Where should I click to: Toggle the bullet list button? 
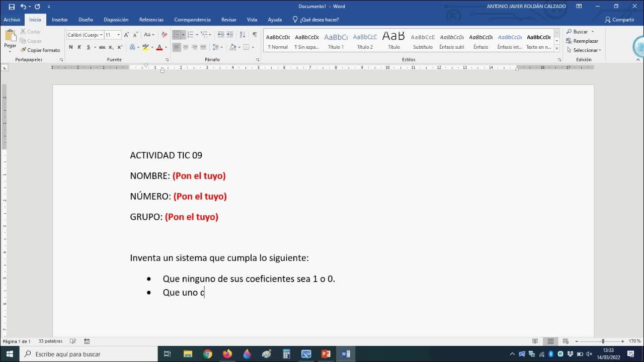click(177, 35)
